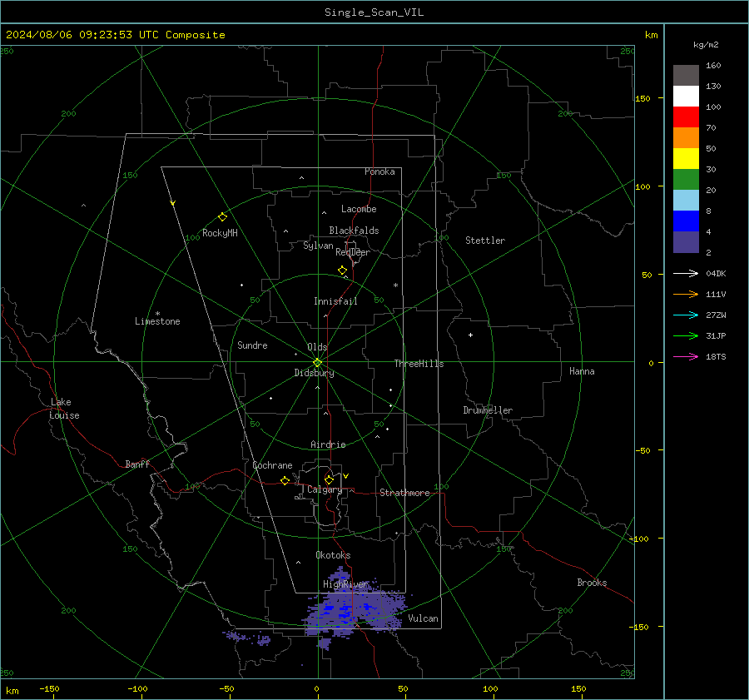Click the HighRiver label
This screenshot has width=749, height=700.
(x=345, y=584)
